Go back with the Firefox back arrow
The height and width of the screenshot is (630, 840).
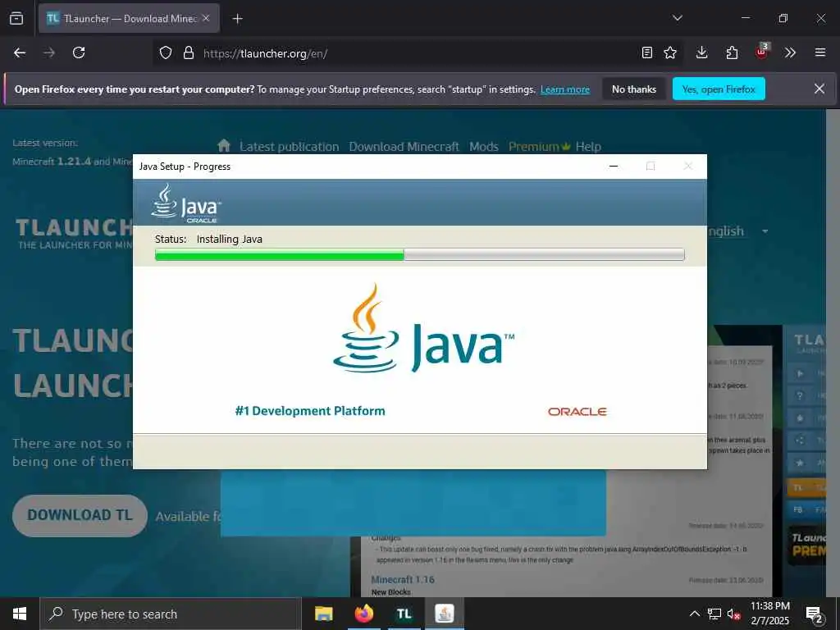pyautogui.click(x=20, y=52)
